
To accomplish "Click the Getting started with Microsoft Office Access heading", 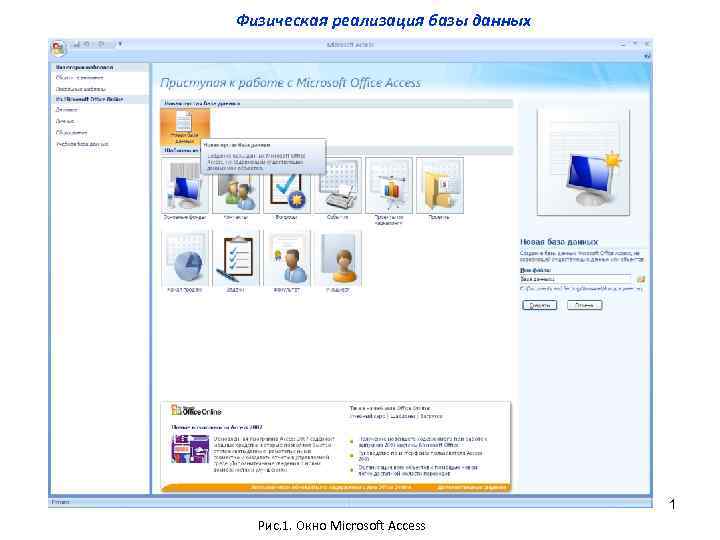I will tap(290, 83).
